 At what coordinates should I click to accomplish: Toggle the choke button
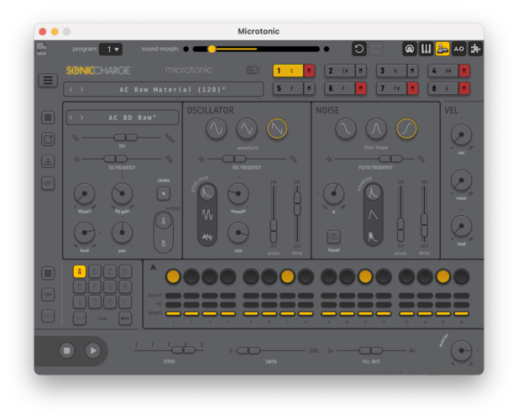click(x=164, y=194)
